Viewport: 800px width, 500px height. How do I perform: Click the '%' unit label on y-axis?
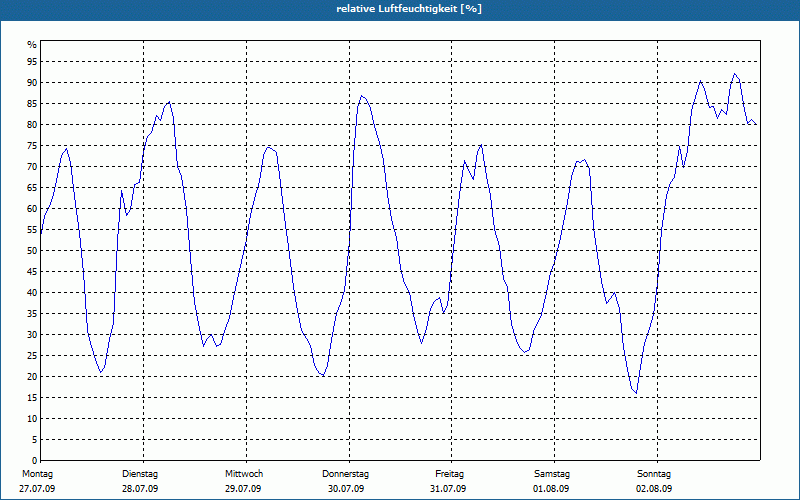click(x=32, y=45)
